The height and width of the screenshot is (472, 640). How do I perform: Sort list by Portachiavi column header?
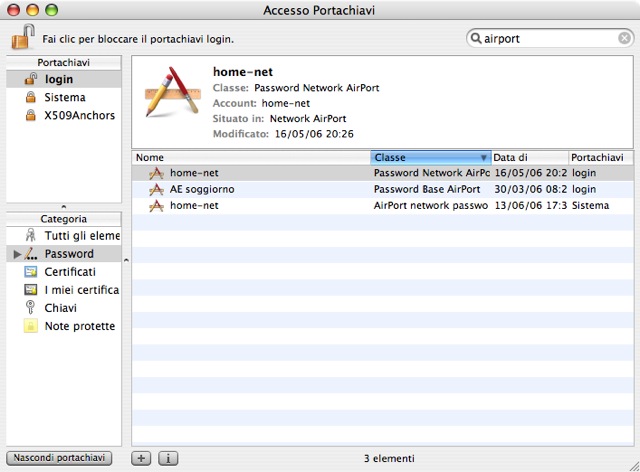(x=601, y=158)
